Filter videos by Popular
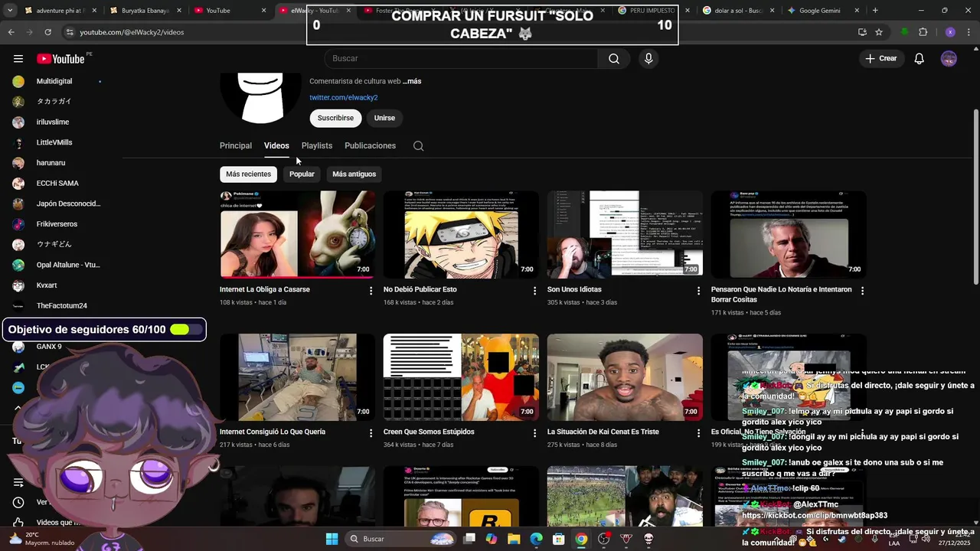 [302, 174]
